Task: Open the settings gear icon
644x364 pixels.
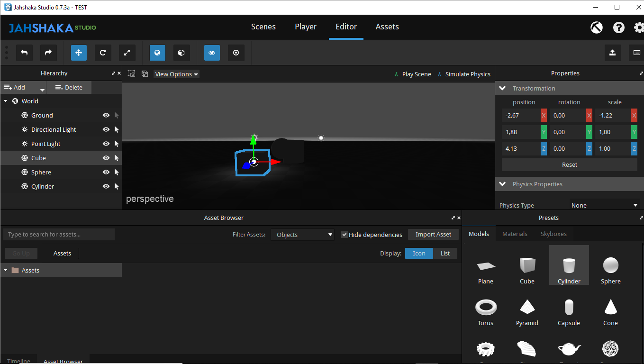Action: click(x=639, y=27)
